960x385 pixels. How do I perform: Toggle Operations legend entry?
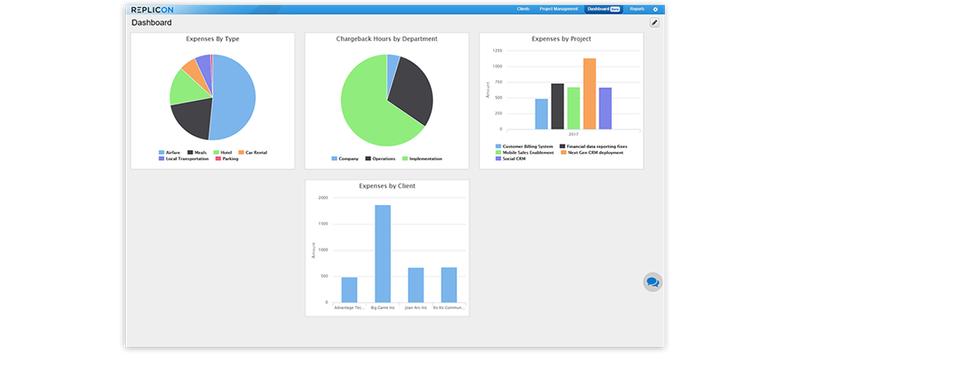(380, 159)
